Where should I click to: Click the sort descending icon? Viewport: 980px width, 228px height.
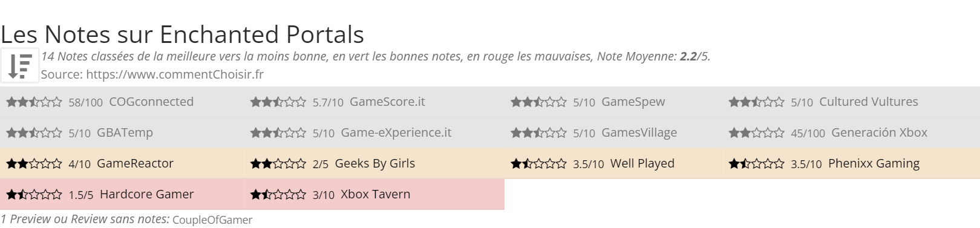point(20,65)
